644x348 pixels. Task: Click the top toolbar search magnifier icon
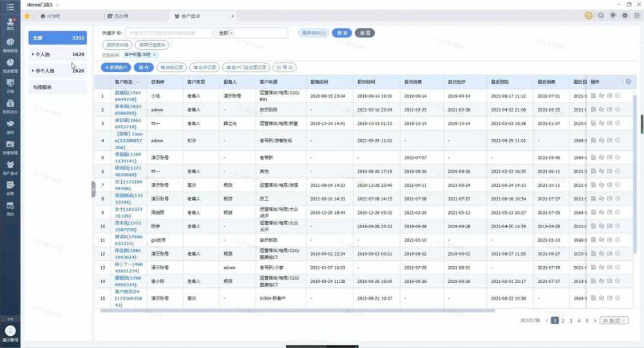coord(601,15)
